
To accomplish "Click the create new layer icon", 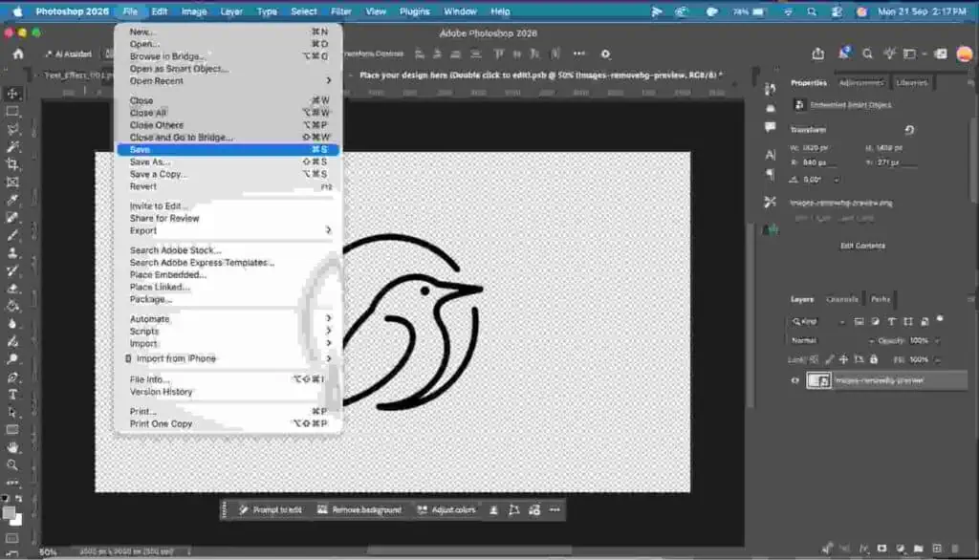I will 937,549.
